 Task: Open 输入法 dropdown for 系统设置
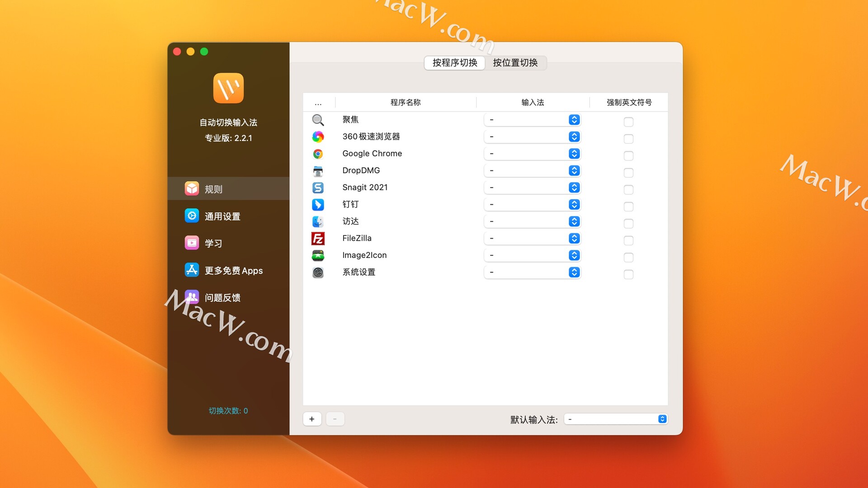pyautogui.click(x=532, y=272)
